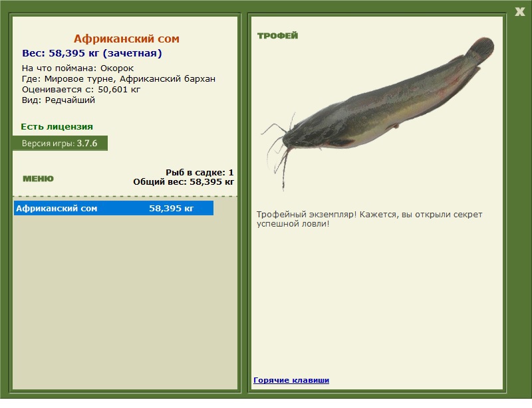Open the Горячие клавиши link
Viewport: 532px width, 408px height.
(x=291, y=380)
